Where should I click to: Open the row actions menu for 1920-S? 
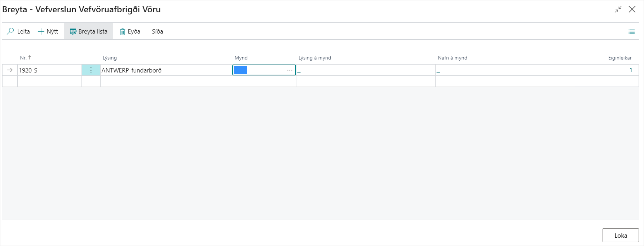tap(91, 70)
